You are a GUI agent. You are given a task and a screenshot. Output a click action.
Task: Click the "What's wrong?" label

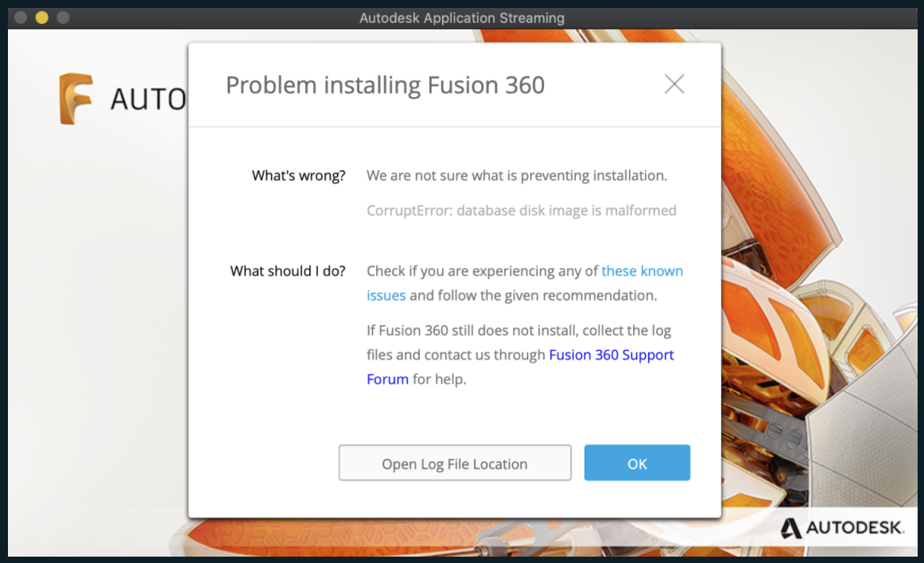(x=298, y=176)
